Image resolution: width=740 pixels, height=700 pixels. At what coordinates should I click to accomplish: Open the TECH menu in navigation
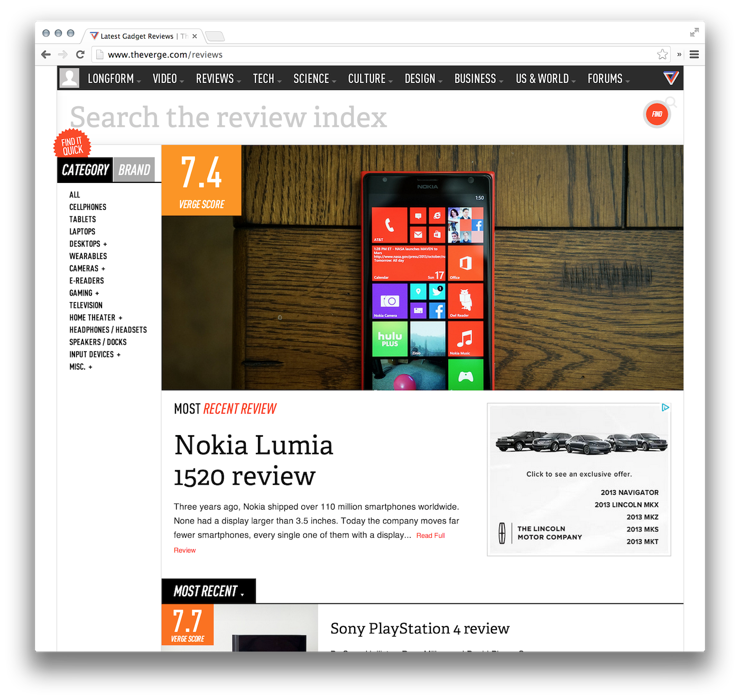[267, 79]
